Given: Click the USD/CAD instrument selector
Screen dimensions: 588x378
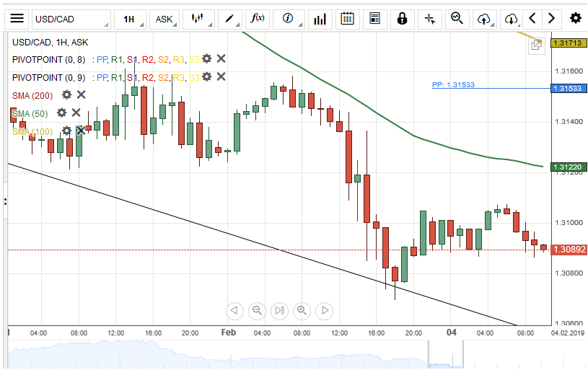Looking at the screenshot, I should click(x=71, y=19).
